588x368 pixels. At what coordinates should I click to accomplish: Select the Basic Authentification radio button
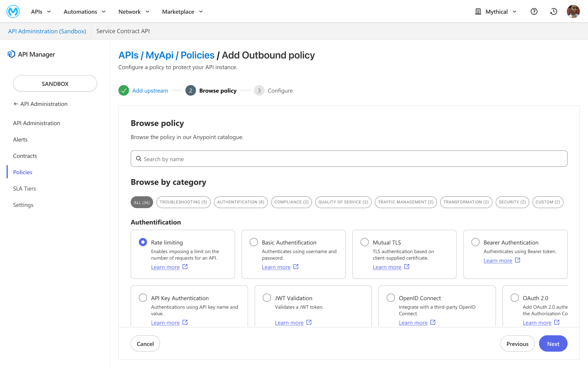click(254, 242)
